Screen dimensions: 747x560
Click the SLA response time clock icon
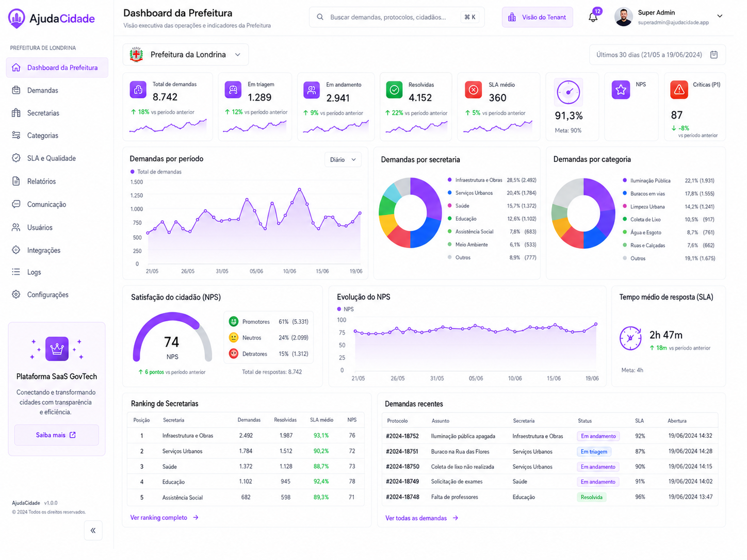[x=630, y=338]
